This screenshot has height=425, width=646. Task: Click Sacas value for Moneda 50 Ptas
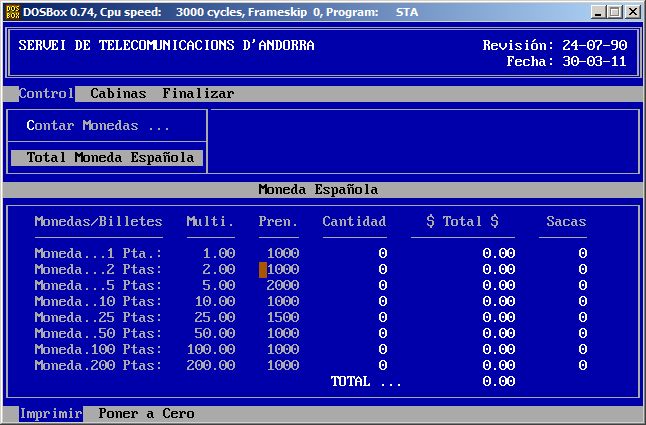pos(582,334)
